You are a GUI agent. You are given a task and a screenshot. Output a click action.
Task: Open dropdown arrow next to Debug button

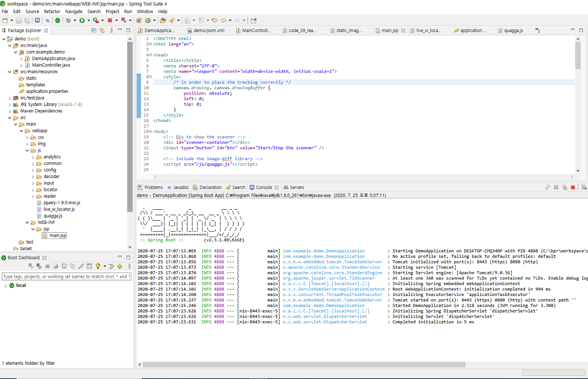click(75, 20)
